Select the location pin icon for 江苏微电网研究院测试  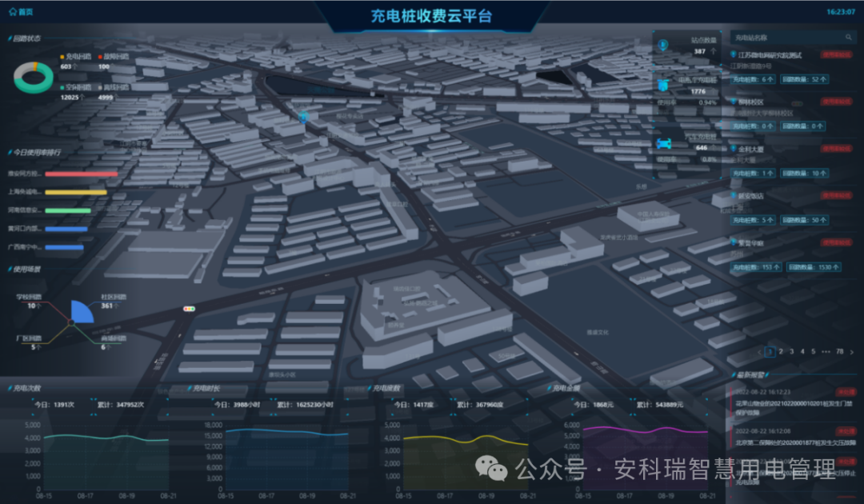[732, 54]
